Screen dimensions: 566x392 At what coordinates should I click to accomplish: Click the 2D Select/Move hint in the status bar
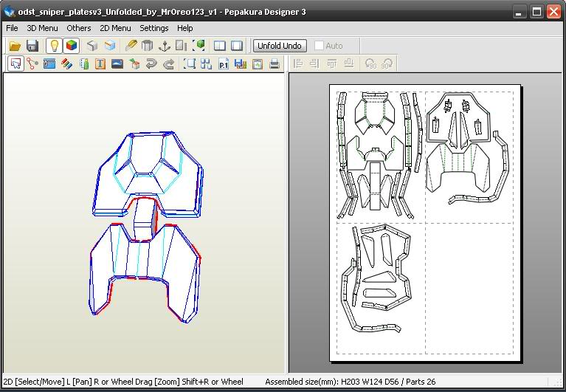click(123, 382)
